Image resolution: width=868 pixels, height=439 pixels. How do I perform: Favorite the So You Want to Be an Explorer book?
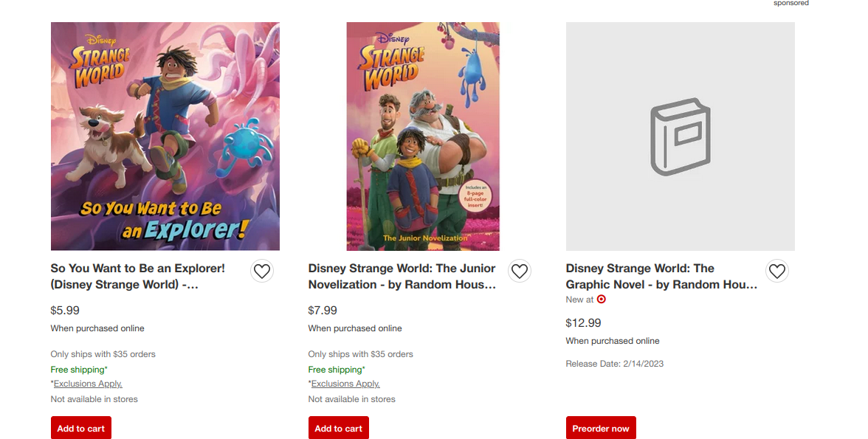[x=261, y=272]
